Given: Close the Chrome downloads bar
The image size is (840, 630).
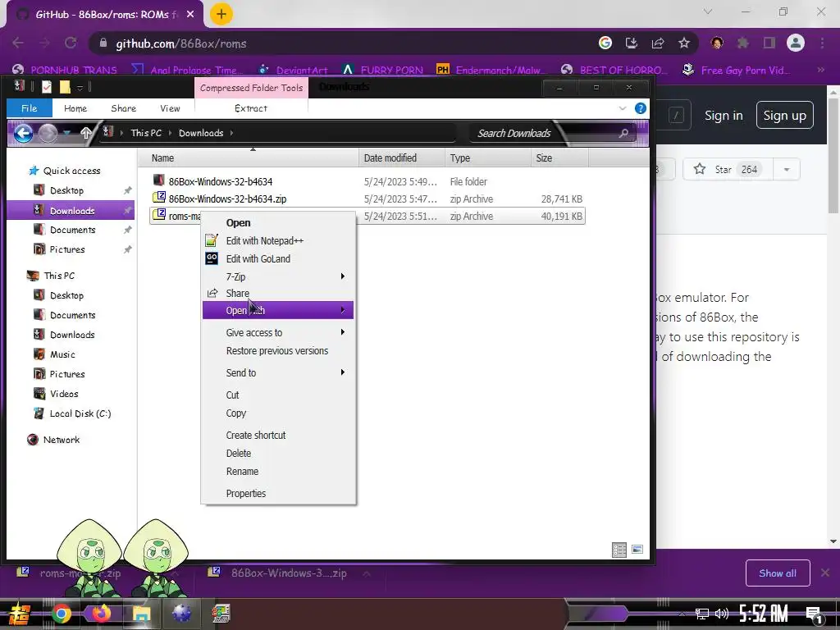Looking at the screenshot, I should coord(825,573).
